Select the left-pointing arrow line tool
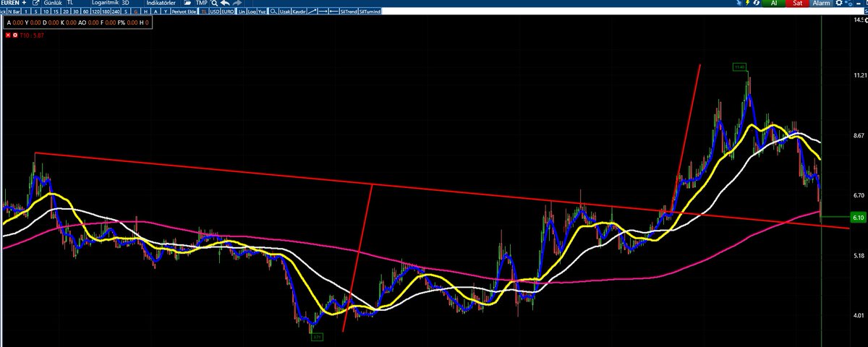This screenshot has height=347, width=868. [333, 12]
